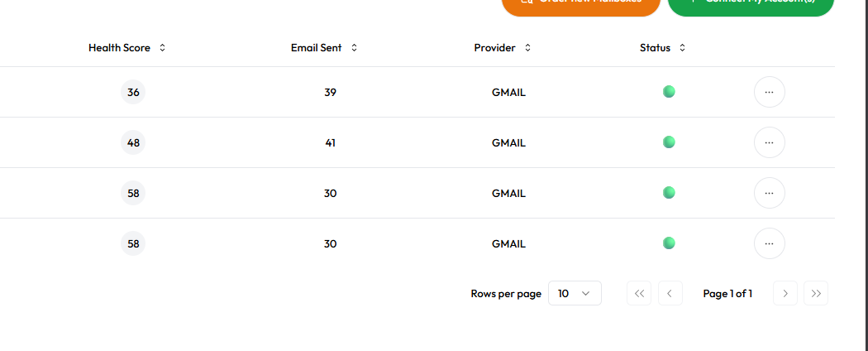This screenshot has height=351, width=868.
Task: Open three-dot menu for health score 48 row
Action: [x=769, y=142]
